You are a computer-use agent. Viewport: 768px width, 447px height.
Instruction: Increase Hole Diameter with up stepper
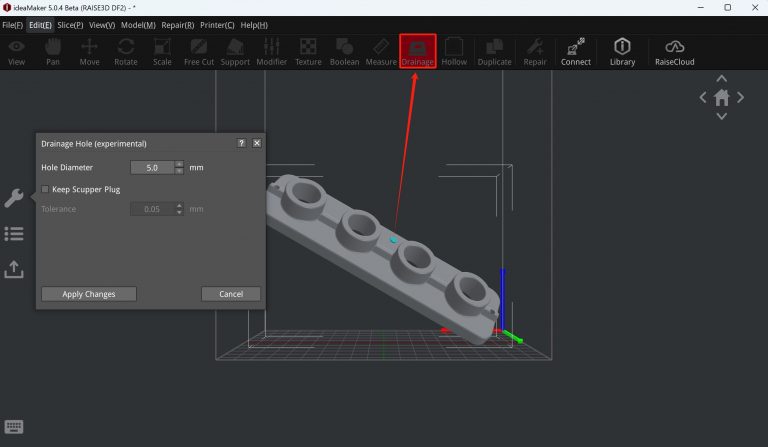(179, 164)
